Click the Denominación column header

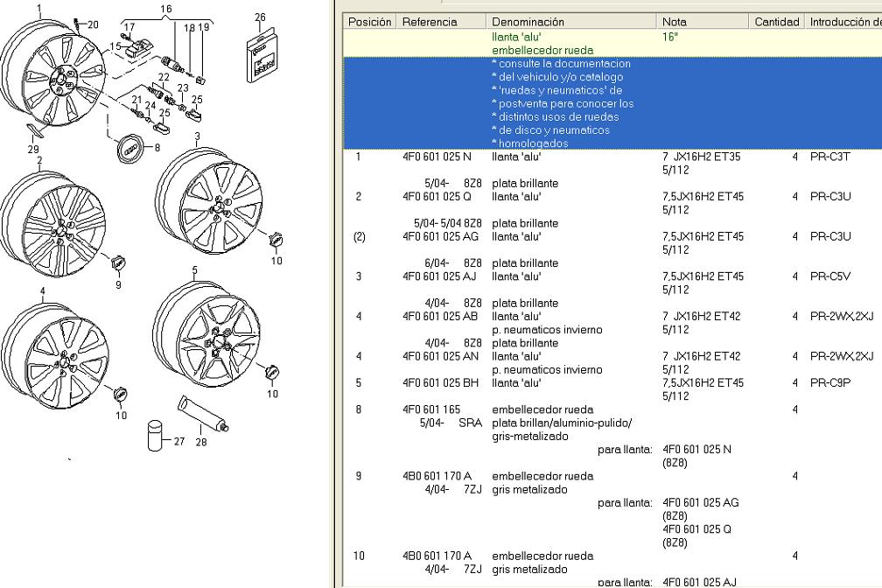coord(570,22)
